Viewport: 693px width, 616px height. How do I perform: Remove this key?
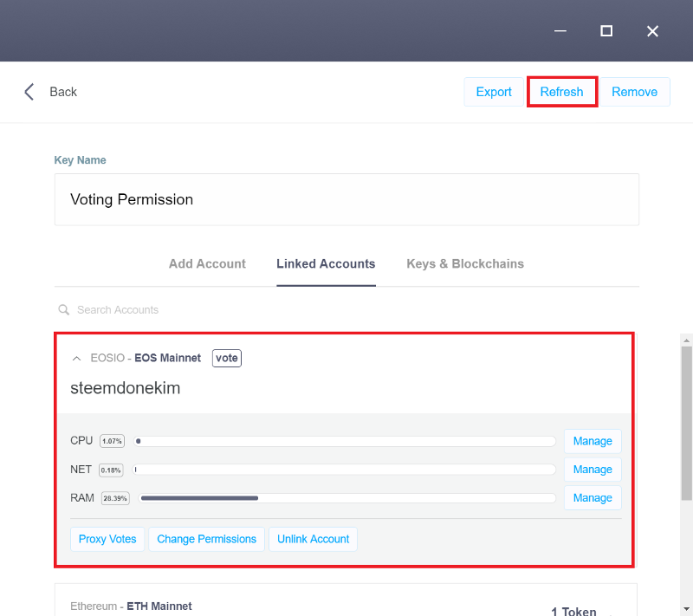[634, 92]
